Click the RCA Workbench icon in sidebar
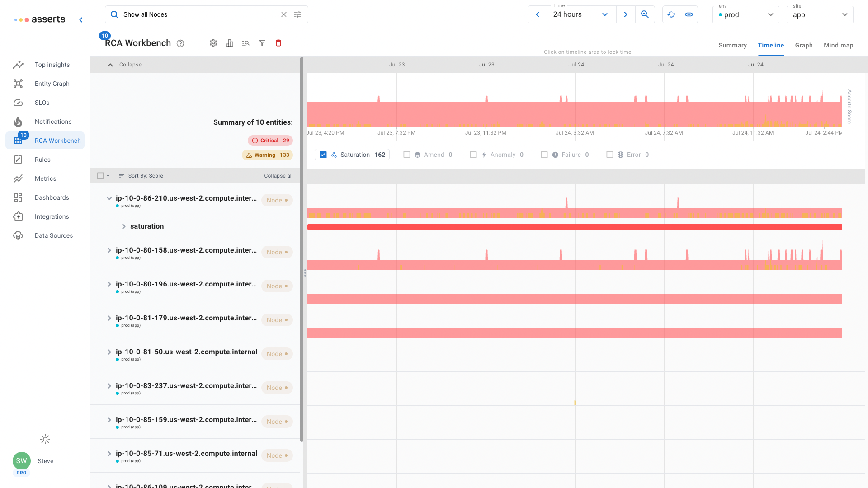 tap(18, 140)
